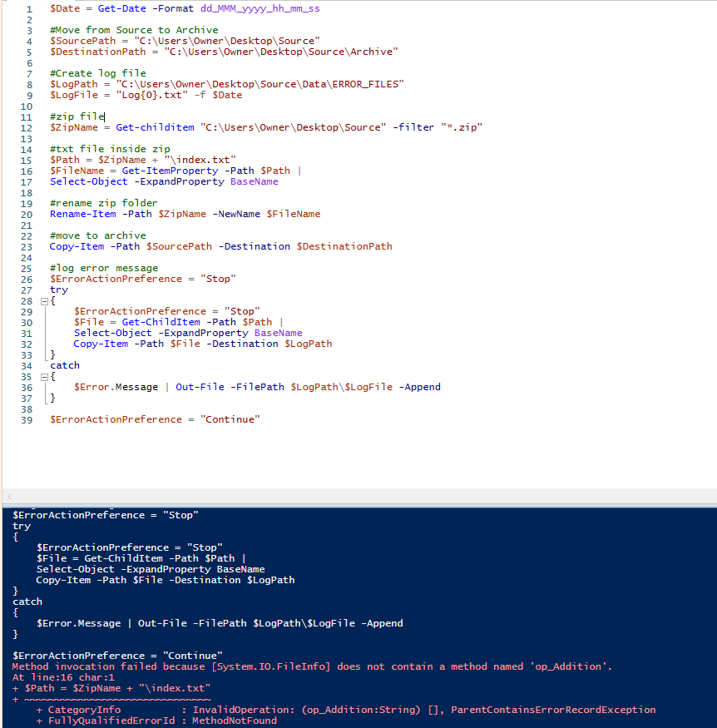Image resolution: width=717 pixels, height=728 pixels.
Task: Click Copy-Item on editor line 32
Action: click(101, 344)
